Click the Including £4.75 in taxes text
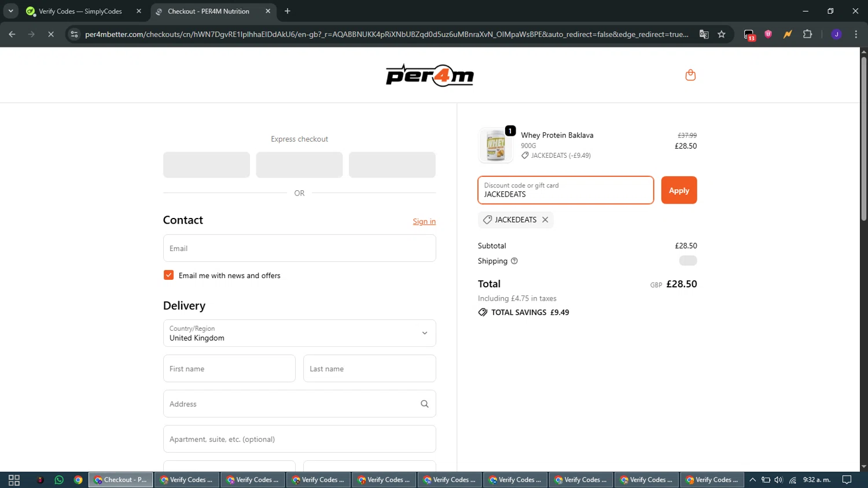The height and width of the screenshot is (488, 868). [x=517, y=299]
